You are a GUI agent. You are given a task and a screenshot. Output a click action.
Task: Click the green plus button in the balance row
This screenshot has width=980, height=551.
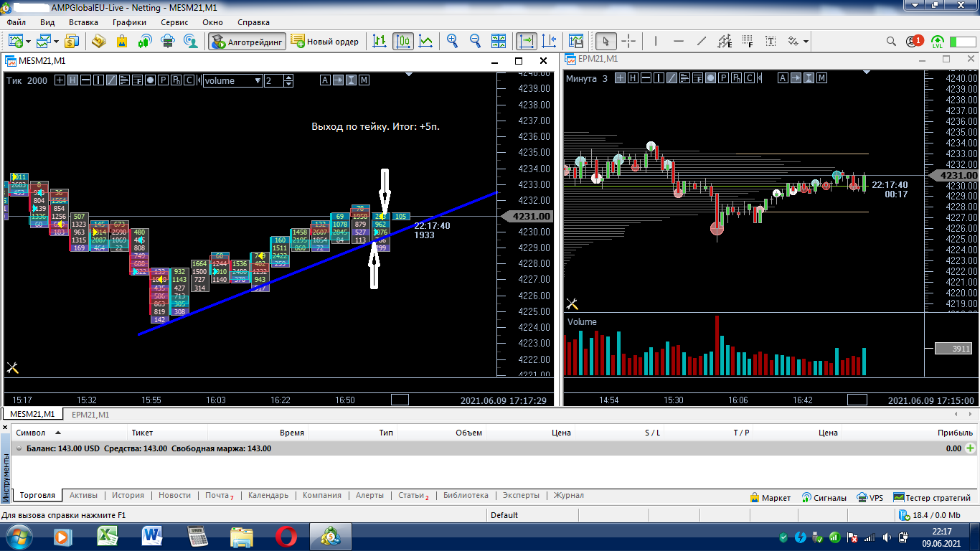(x=971, y=448)
